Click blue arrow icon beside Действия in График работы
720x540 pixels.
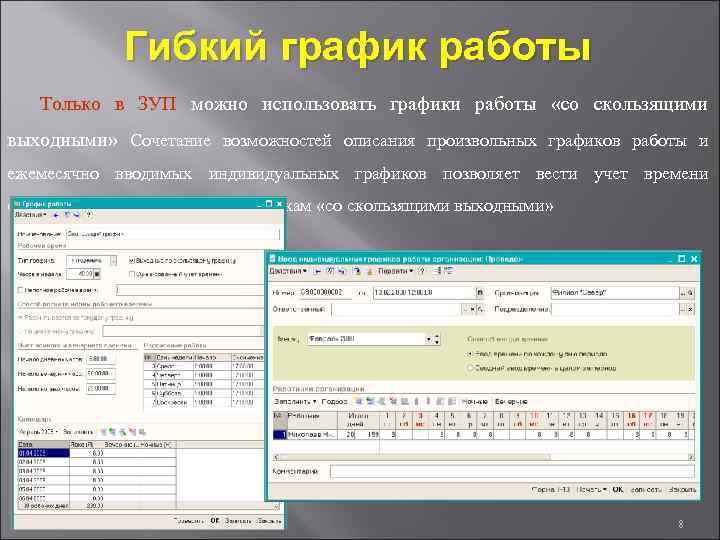[56, 214]
